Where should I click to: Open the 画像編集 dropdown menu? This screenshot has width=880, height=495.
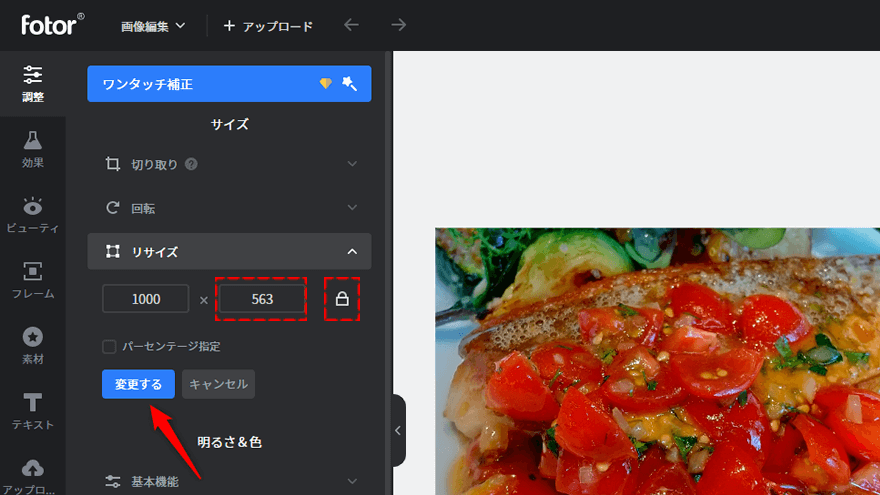click(x=153, y=26)
